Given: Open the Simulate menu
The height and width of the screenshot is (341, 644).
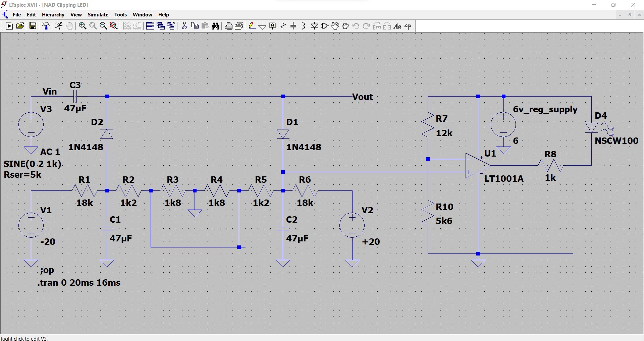Looking at the screenshot, I should pos(98,15).
